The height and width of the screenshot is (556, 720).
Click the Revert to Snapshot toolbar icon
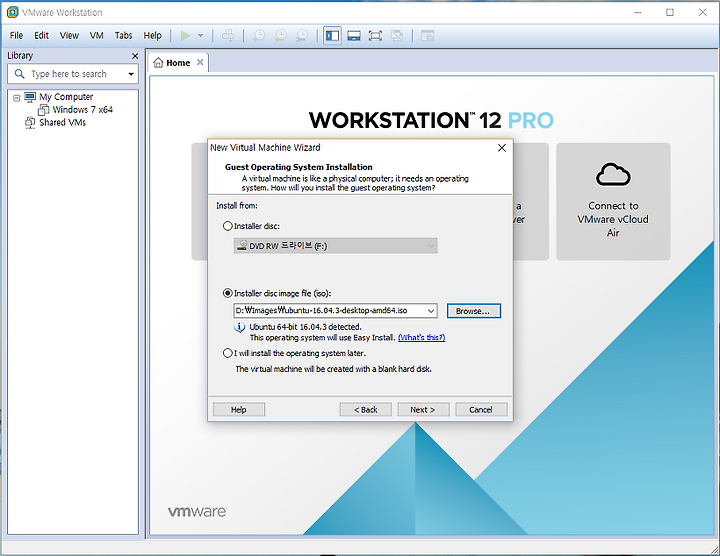pyautogui.click(x=281, y=35)
